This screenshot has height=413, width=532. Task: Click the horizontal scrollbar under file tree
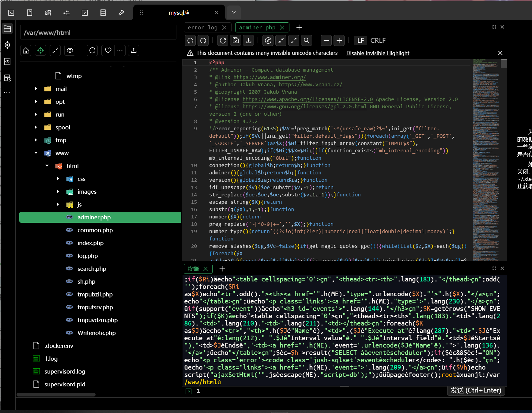tap(56, 395)
